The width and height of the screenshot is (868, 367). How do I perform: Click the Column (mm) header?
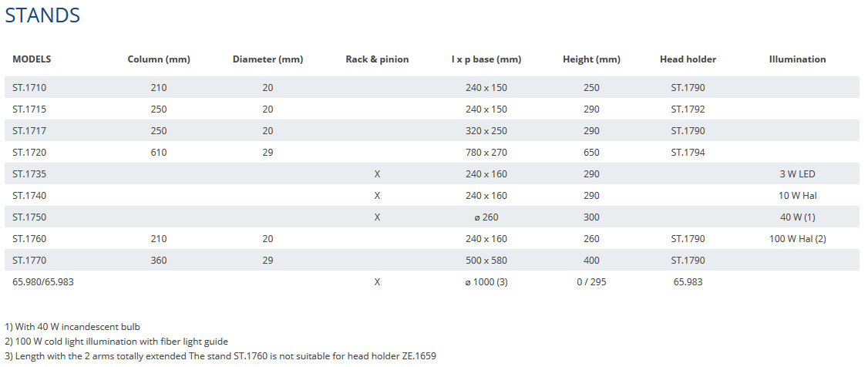pyautogui.click(x=159, y=59)
